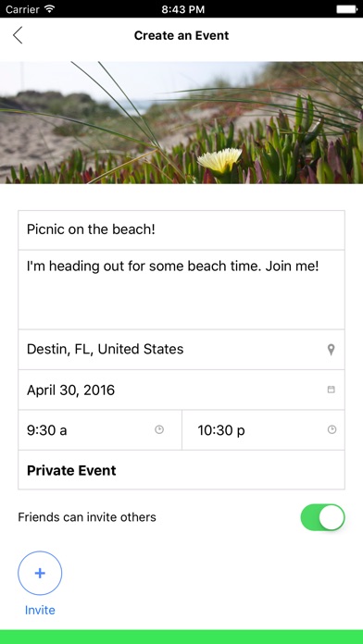
Task: Tap the battery indicator in status bar
Action: pyautogui.click(x=346, y=9)
